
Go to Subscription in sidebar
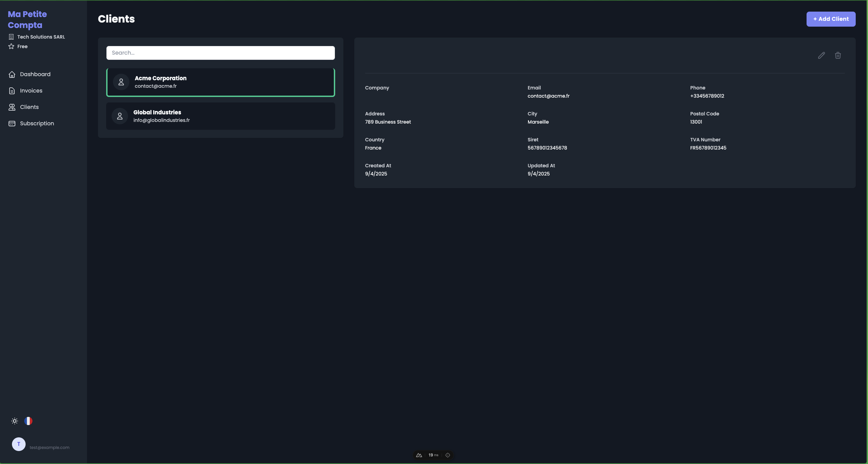pyautogui.click(x=37, y=124)
